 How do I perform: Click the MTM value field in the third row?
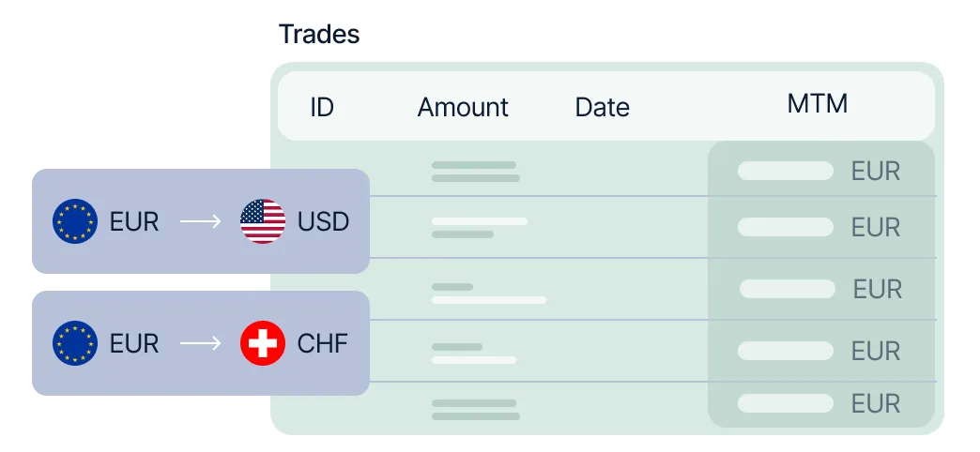coord(788,289)
